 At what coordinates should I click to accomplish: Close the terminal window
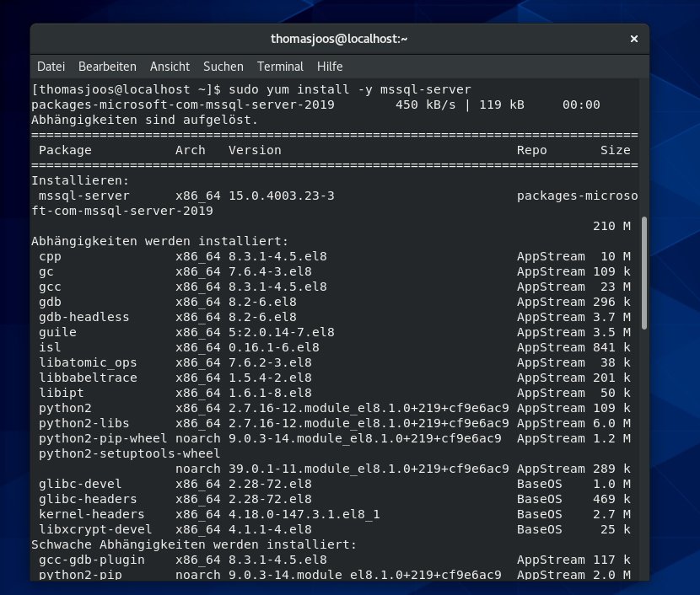pyautogui.click(x=634, y=39)
